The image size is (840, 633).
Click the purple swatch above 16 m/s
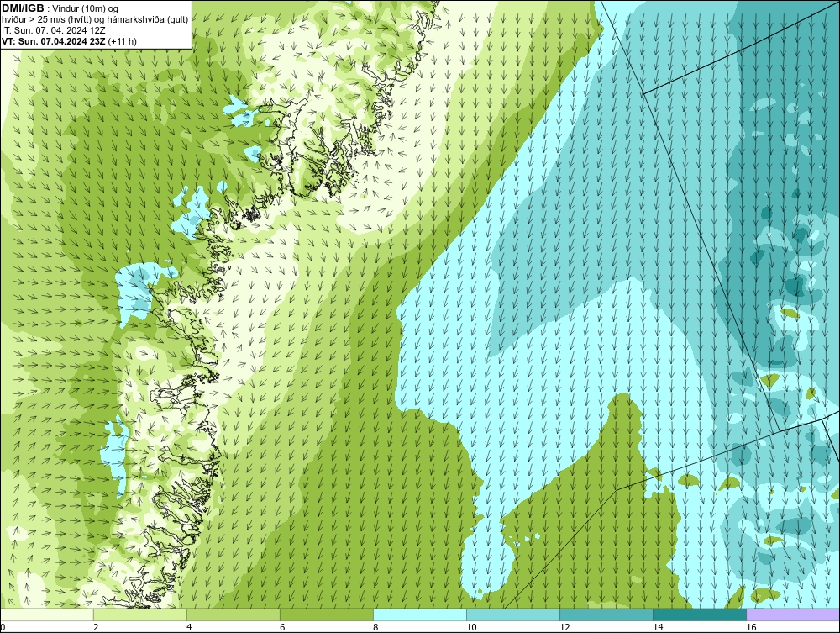[793, 615]
